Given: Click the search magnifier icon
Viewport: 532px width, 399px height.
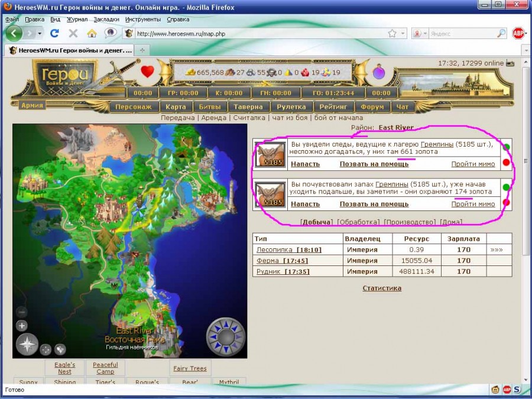Looking at the screenshot, I should (501, 33).
